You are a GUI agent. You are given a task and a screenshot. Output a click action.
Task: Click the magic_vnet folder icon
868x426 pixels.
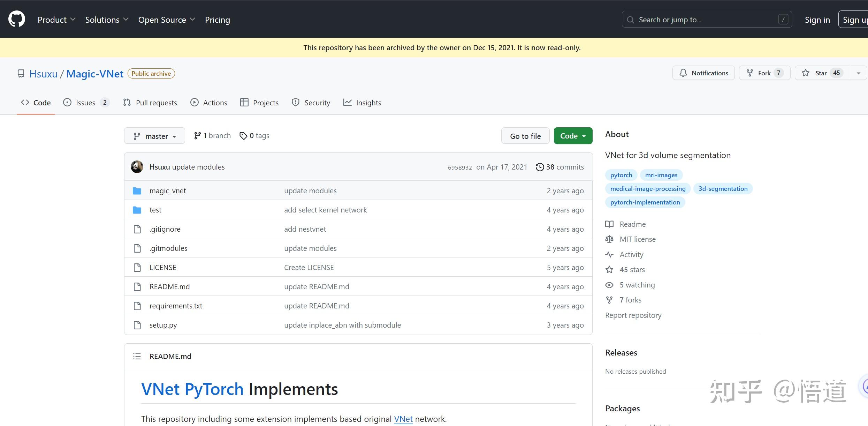click(137, 191)
